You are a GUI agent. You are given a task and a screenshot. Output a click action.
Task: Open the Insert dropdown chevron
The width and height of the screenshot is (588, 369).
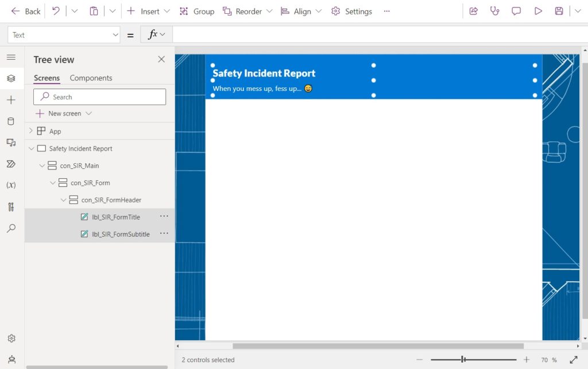[167, 11]
